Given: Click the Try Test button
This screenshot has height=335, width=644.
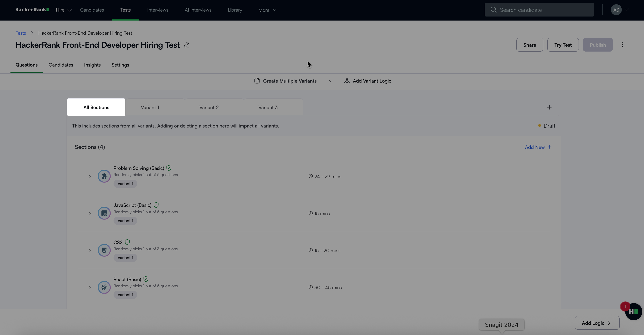Looking at the screenshot, I should click(x=563, y=45).
